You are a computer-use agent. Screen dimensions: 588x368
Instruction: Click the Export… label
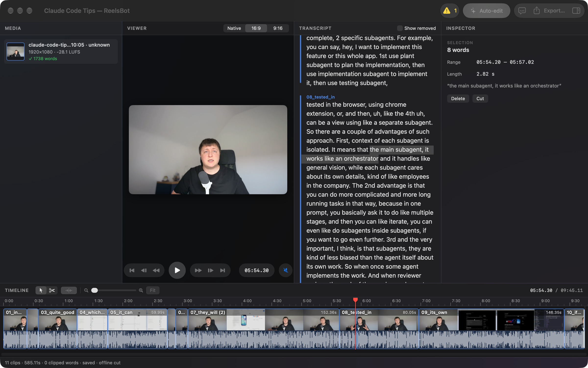[x=554, y=11]
